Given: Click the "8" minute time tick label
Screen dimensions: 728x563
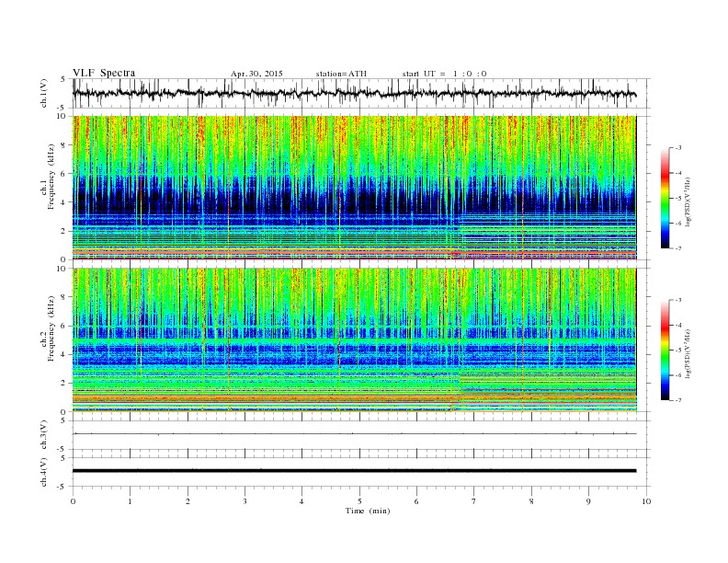Looking at the screenshot, I should tap(531, 501).
